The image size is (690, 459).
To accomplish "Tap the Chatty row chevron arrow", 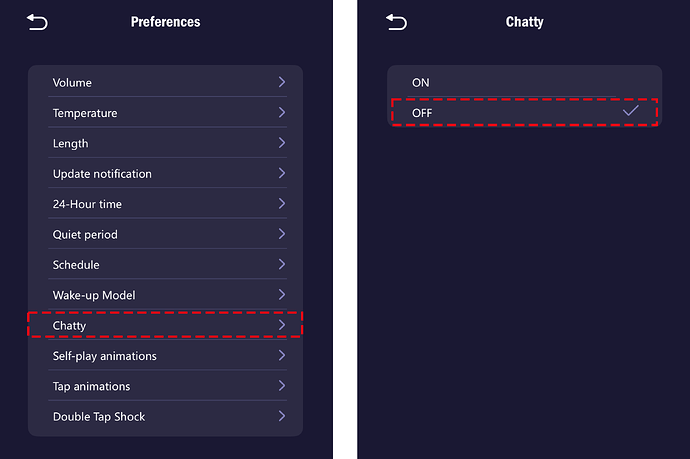I will tap(282, 325).
